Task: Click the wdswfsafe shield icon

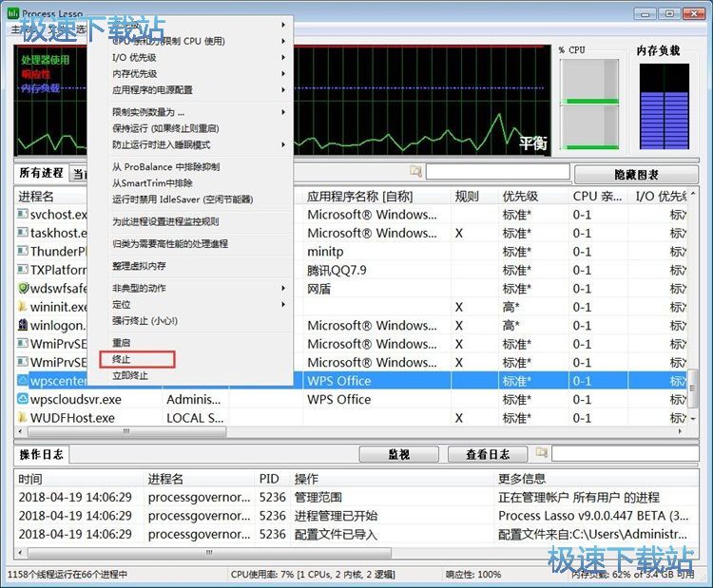Action: pyautogui.click(x=23, y=289)
